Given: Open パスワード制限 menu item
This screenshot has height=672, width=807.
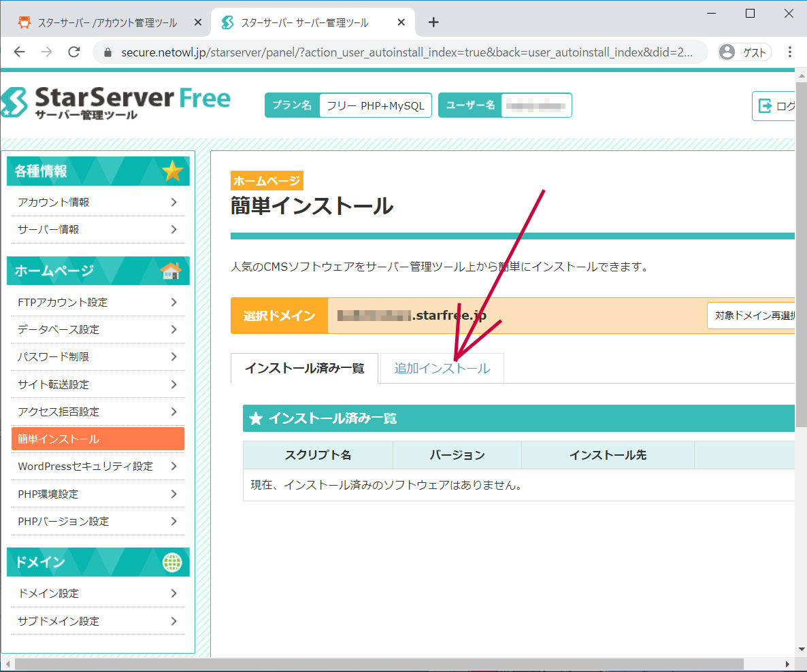Looking at the screenshot, I should click(98, 356).
